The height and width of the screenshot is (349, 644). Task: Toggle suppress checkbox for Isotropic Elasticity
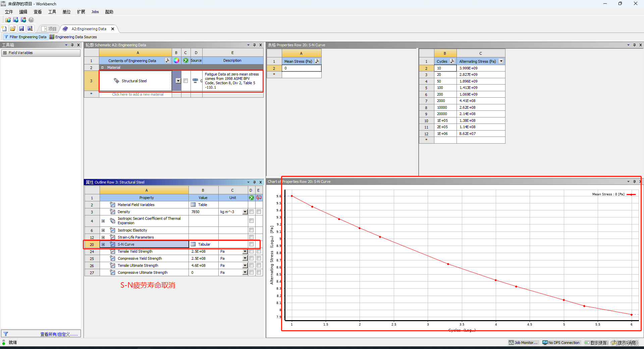251,230
